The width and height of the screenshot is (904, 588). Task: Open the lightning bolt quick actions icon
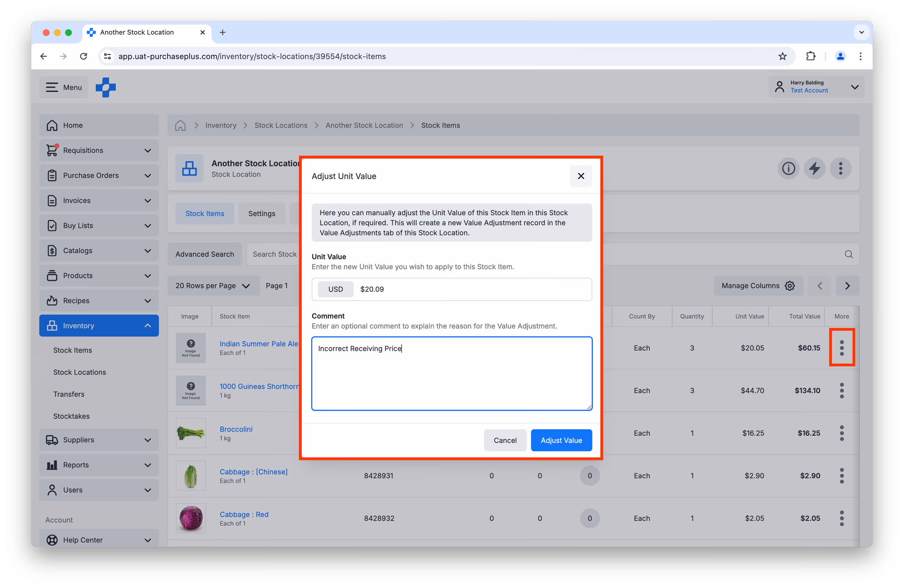pyautogui.click(x=814, y=168)
